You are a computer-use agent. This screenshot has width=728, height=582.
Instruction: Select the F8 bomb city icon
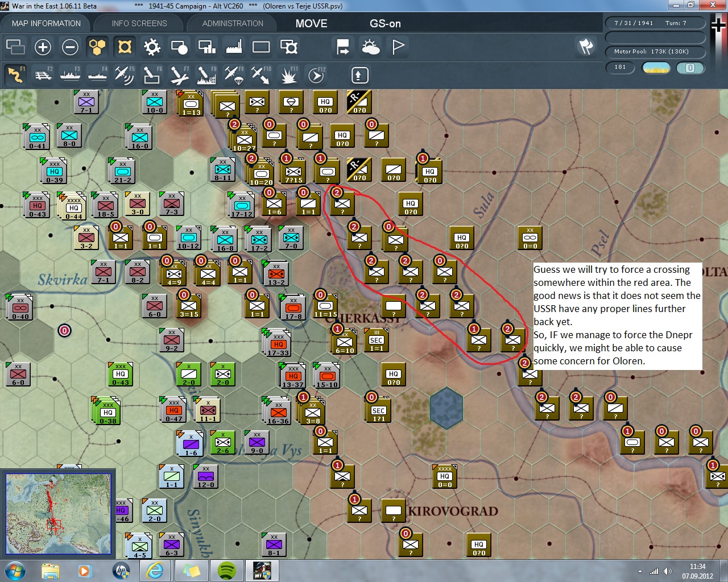tap(206, 74)
